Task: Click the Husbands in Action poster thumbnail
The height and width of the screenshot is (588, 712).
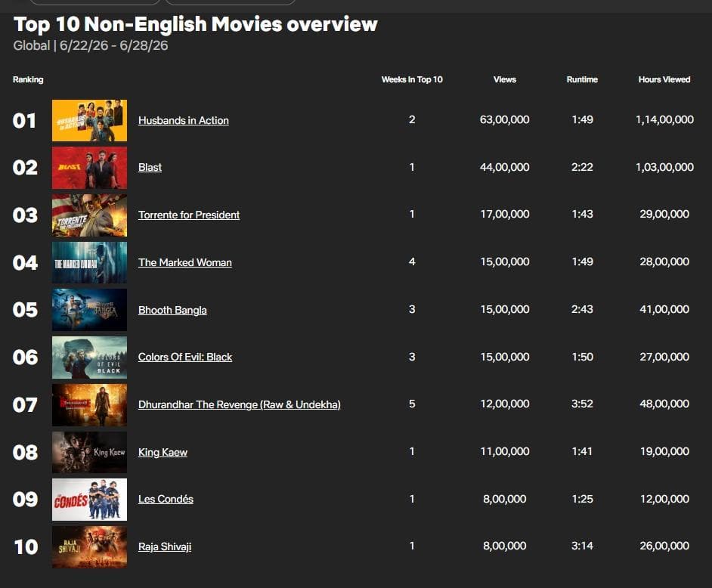Action: coord(89,120)
